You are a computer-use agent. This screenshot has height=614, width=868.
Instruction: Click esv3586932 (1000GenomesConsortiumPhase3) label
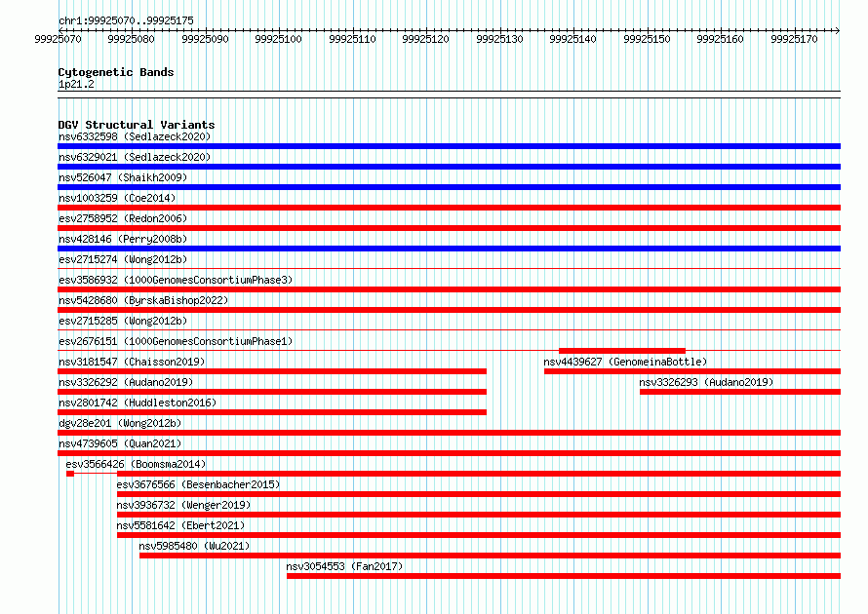[176, 280]
